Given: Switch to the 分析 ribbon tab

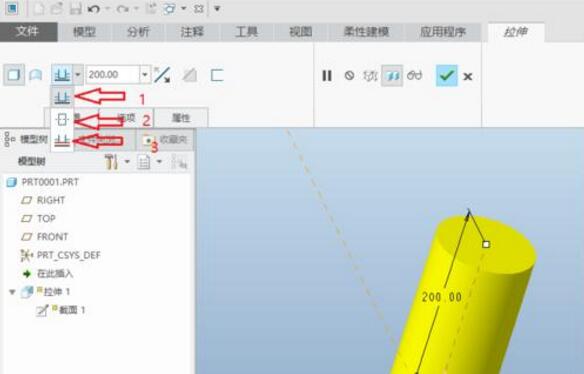Looking at the screenshot, I should pyautogui.click(x=138, y=32).
